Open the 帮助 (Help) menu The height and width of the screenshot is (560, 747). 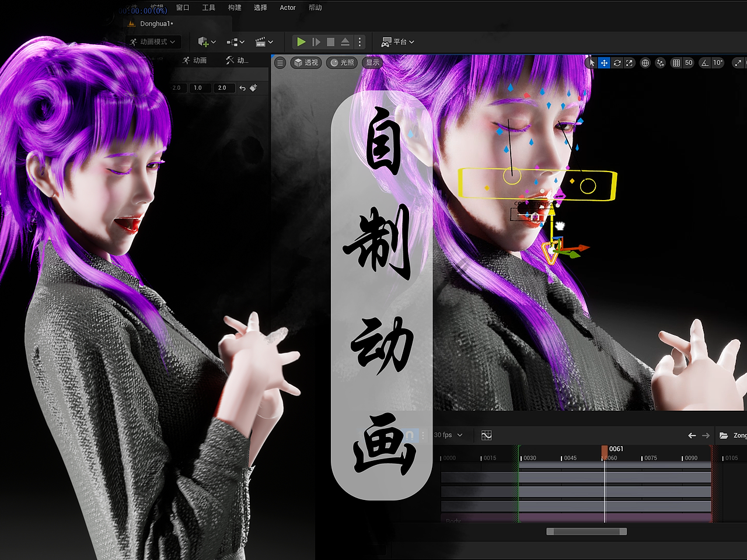point(315,8)
